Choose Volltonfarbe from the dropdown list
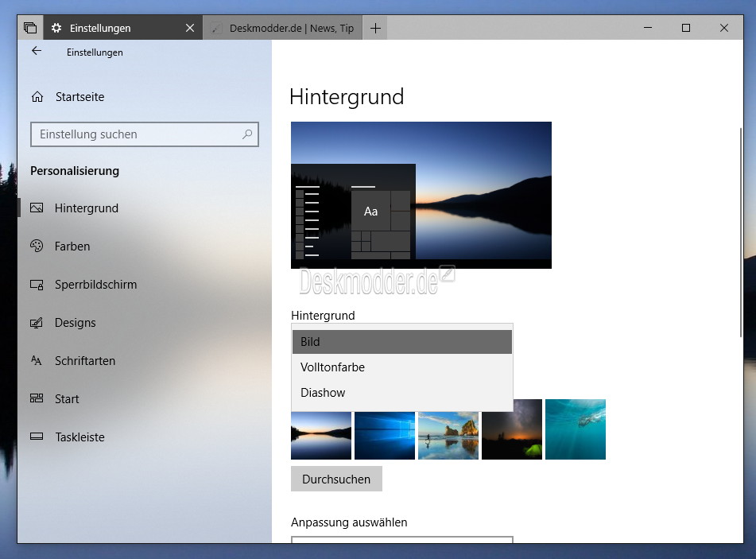The height and width of the screenshot is (559, 756). click(x=401, y=367)
